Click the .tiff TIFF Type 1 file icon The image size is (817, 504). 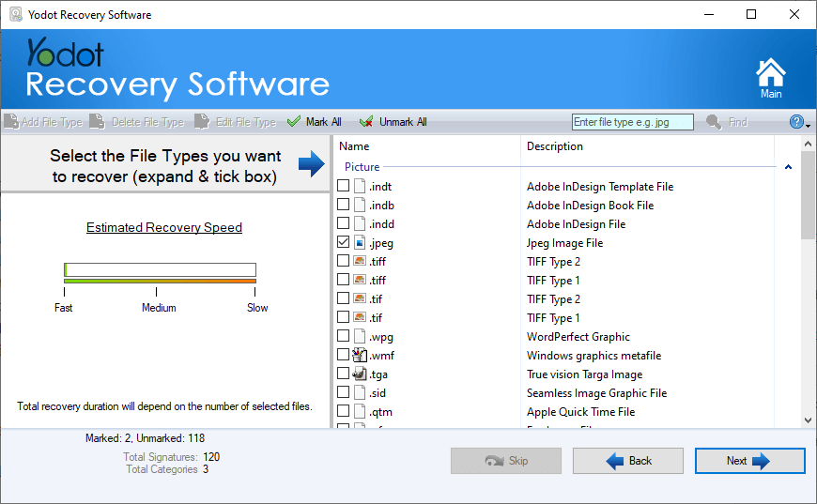(360, 280)
